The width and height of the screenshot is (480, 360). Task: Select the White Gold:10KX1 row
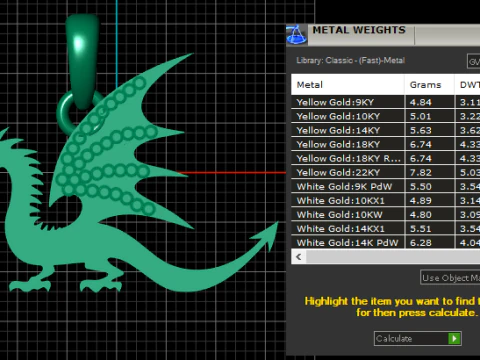coord(386,200)
